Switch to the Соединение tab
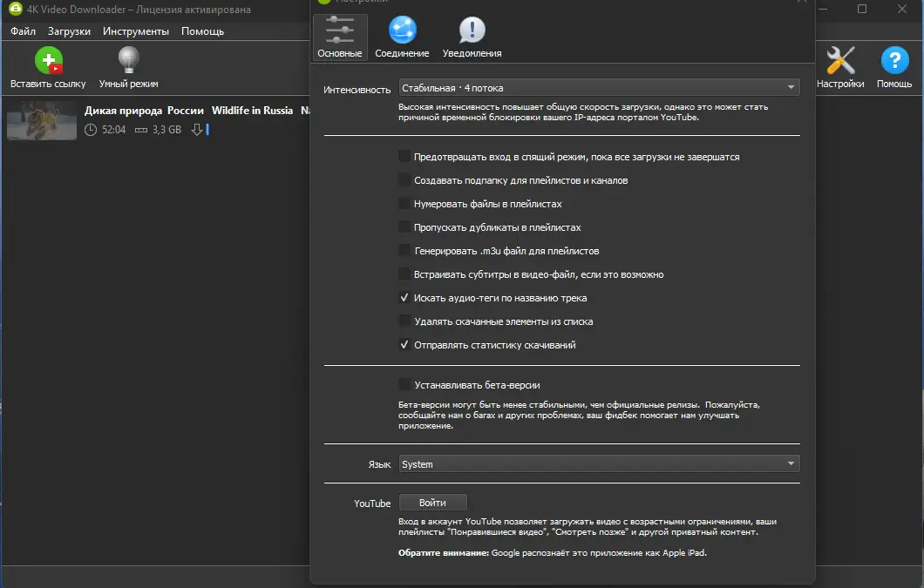 (x=402, y=37)
